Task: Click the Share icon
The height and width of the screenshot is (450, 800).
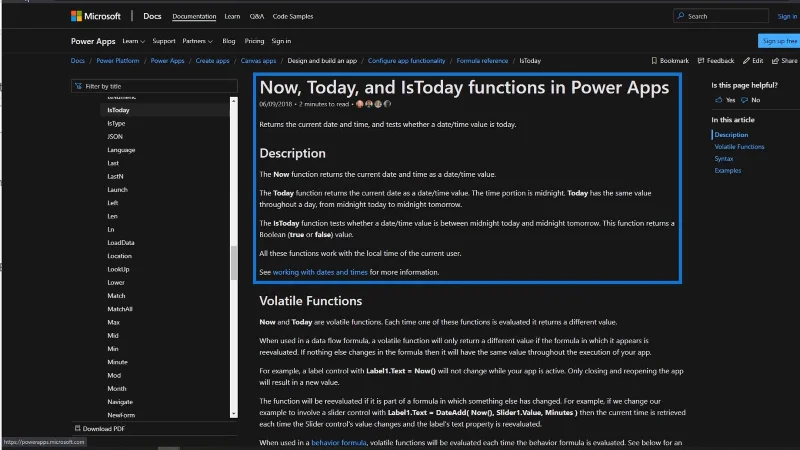Action: (x=776, y=60)
